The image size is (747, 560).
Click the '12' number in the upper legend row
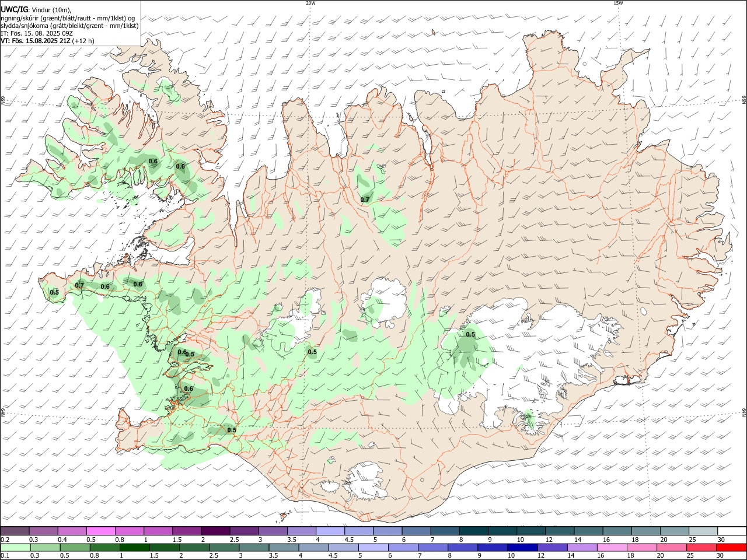[x=549, y=540]
